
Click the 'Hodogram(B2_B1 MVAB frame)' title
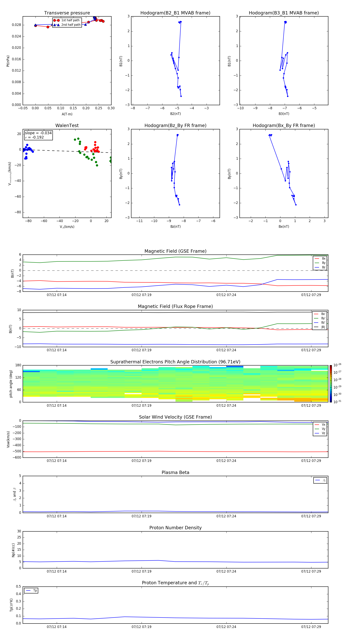click(x=175, y=13)
